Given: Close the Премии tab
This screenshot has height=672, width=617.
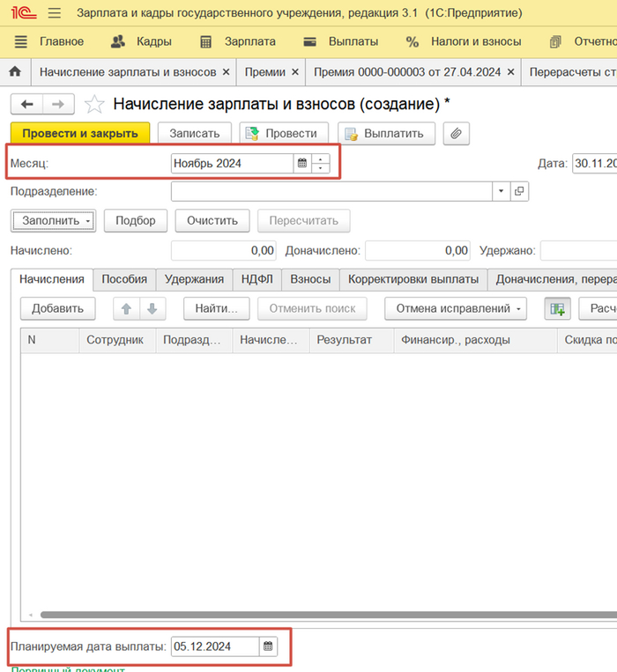Looking at the screenshot, I should point(294,72).
